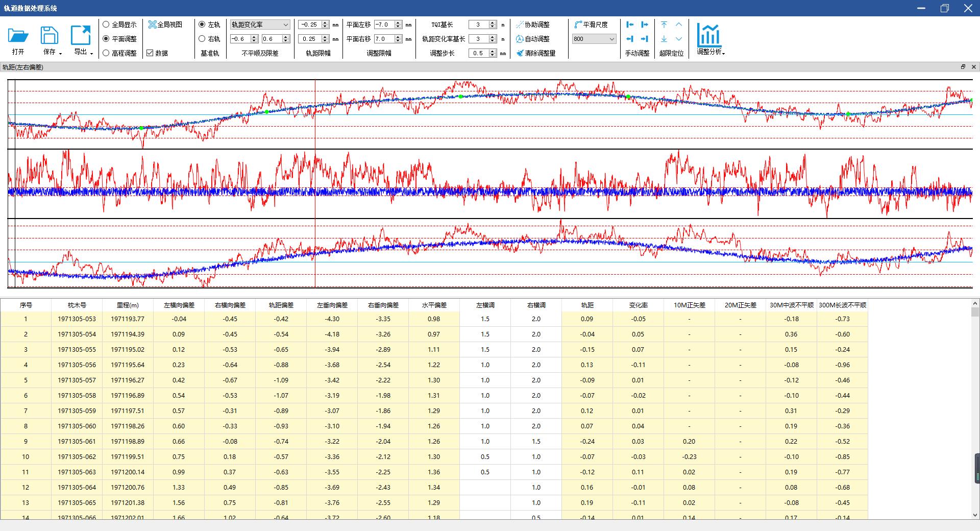Increase 轨距变化率基长 with up spinner
Viewport: 980px width, 531px height.
(493, 37)
